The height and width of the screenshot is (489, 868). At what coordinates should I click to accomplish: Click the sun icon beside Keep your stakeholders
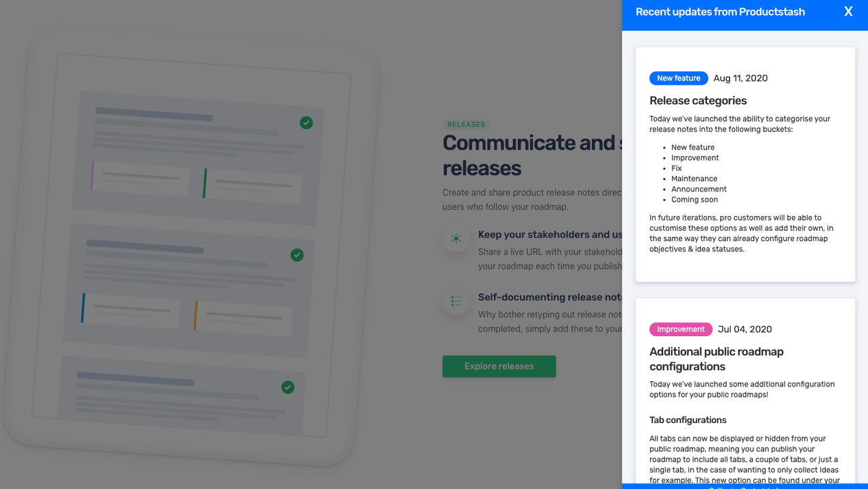point(456,238)
